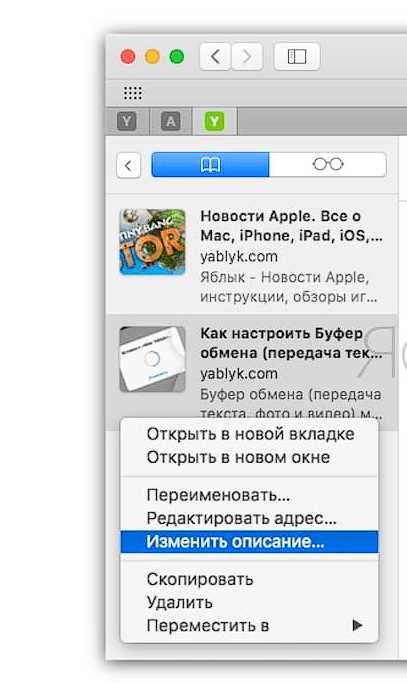Click yablyk.com under the Новости Apple bookmark
The height and width of the screenshot is (683, 407).
pos(239,257)
